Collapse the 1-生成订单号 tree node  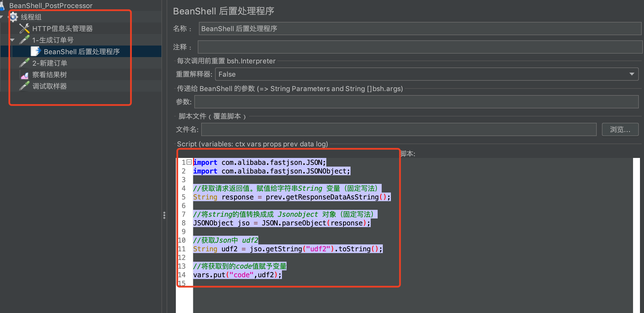pos(12,40)
